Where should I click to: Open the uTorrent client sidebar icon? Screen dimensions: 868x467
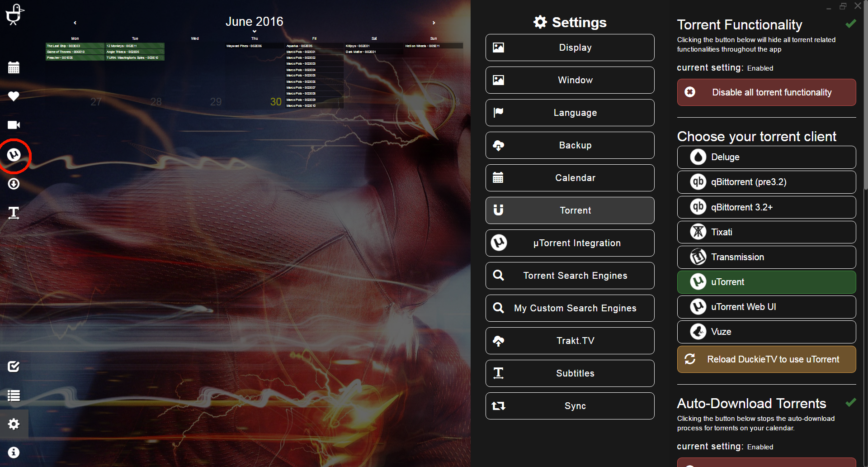(14, 155)
